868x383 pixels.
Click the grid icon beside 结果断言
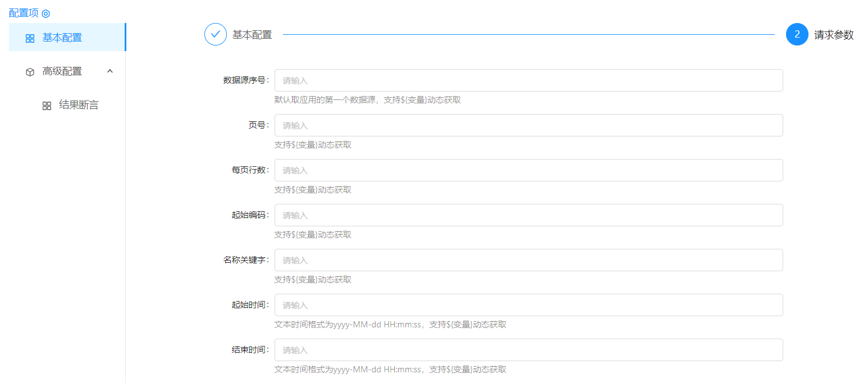(47, 106)
